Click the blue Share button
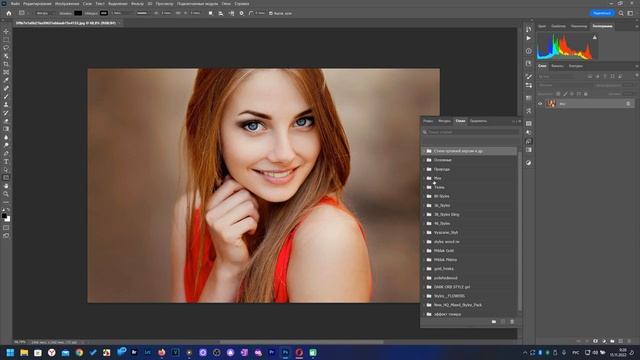Viewport: 640px width, 360px height. (x=602, y=13)
